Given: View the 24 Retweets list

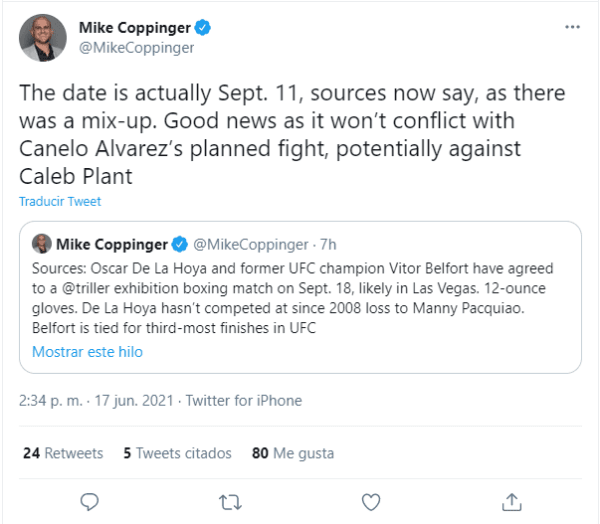Looking at the screenshot, I should [62, 453].
